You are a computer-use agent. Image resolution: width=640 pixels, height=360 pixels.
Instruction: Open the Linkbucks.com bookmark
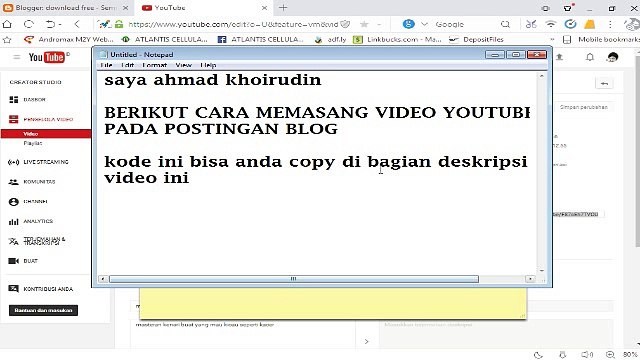pos(397,39)
